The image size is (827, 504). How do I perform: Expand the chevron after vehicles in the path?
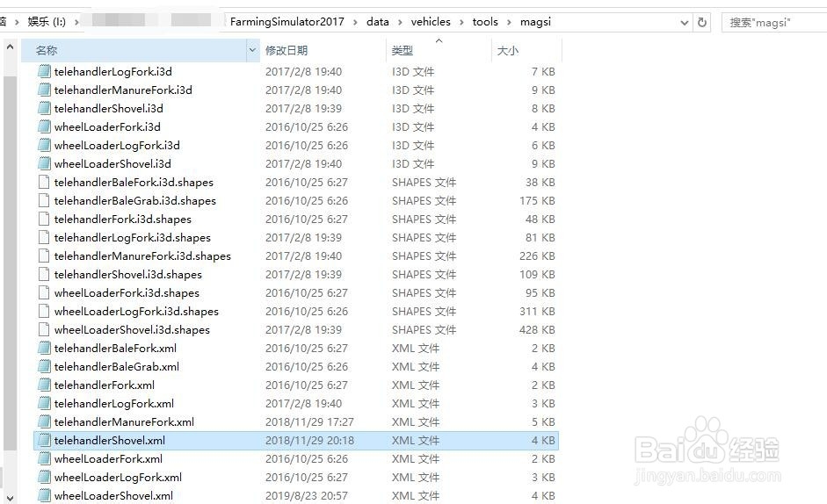461,22
